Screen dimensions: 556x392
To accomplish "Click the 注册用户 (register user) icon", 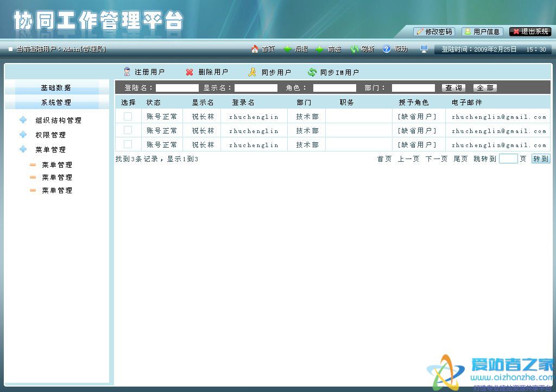I will pos(127,72).
